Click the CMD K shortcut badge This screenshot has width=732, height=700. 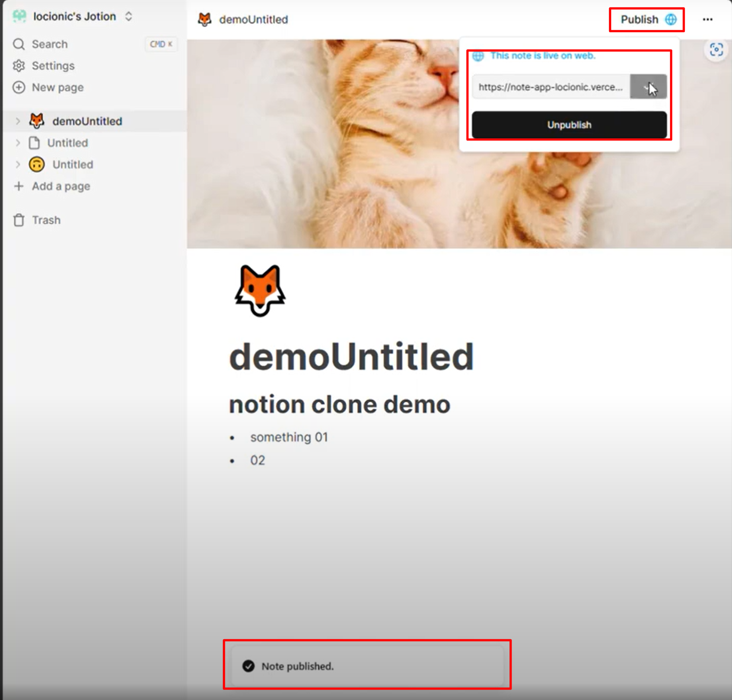161,44
